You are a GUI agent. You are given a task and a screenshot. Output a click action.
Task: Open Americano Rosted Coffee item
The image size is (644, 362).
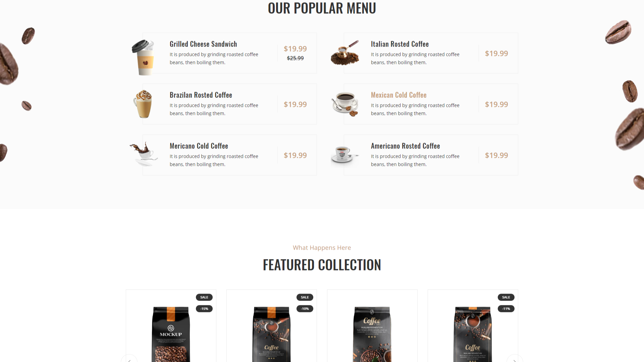tap(406, 146)
